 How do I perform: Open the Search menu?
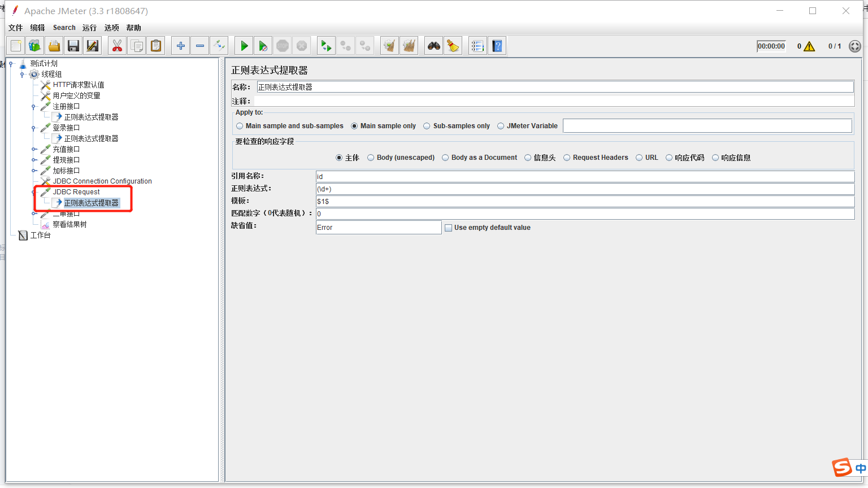click(x=64, y=28)
